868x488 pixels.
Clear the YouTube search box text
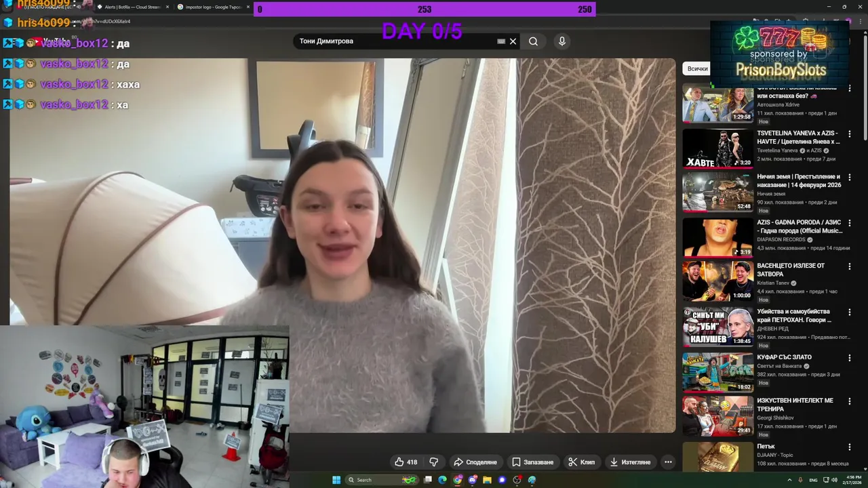click(x=513, y=41)
